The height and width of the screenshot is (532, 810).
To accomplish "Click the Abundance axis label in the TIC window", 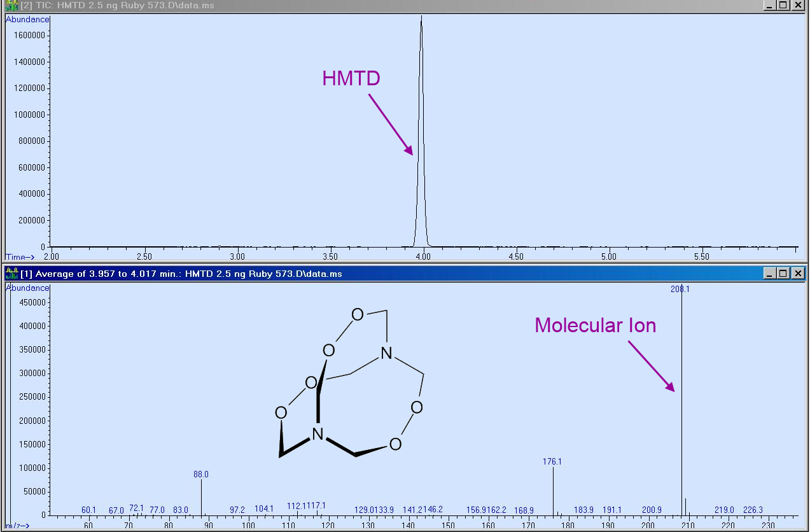I will point(27,19).
